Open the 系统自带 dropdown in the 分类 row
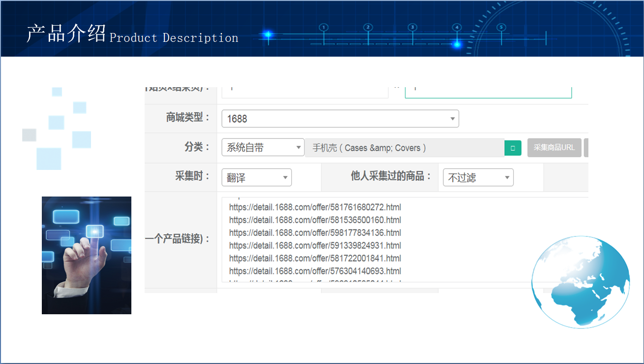The image size is (644, 364). pyautogui.click(x=262, y=147)
